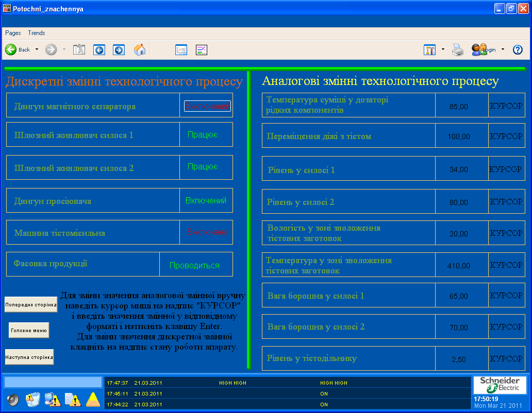Open the tools icon dropdown arrow

[x=443, y=50]
